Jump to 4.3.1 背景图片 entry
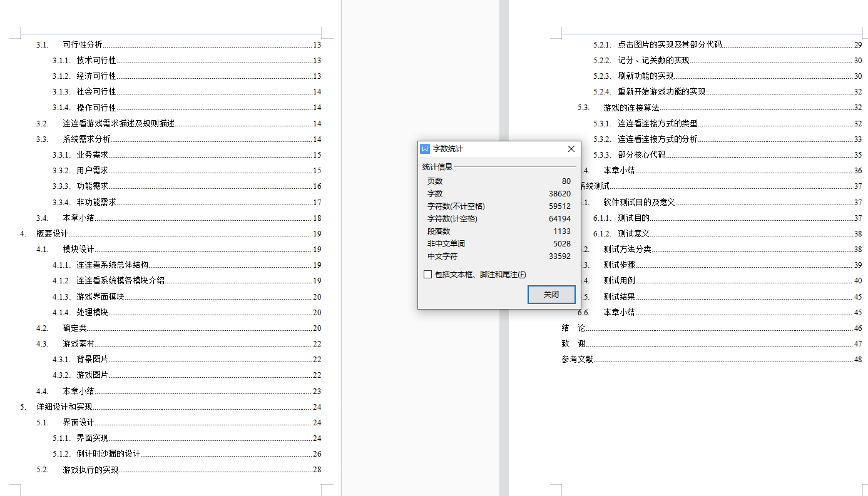This screenshot has width=868, height=496. coord(93,359)
